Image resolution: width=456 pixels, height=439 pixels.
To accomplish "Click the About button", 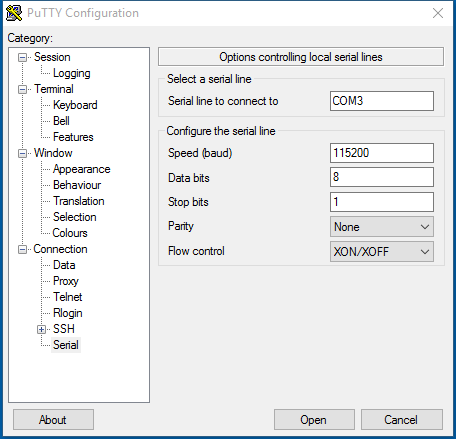I will point(53,420).
